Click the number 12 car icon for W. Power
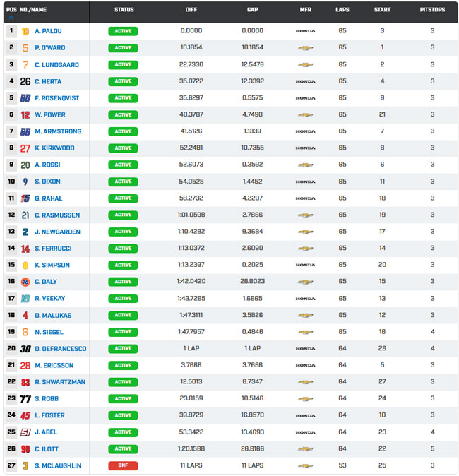This screenshot has height=476, width=459. pos(25,114)
